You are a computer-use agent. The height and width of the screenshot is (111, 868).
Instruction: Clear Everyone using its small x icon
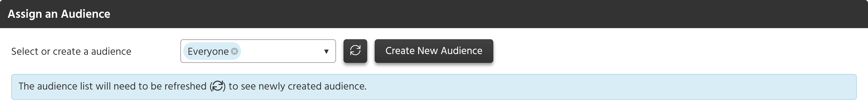pyautogui.click(x=234, y=51)
